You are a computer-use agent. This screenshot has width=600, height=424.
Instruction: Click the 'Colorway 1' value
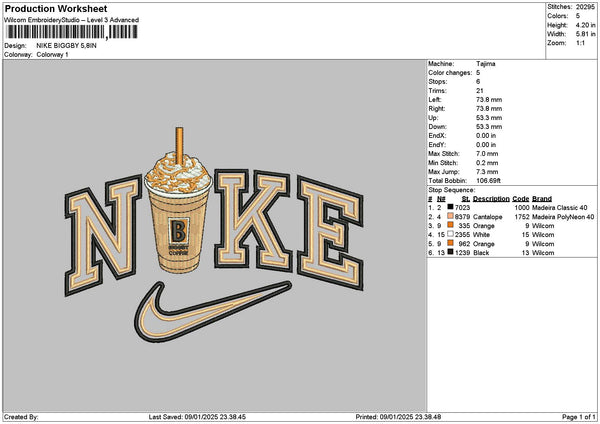[x=52, y=55]
